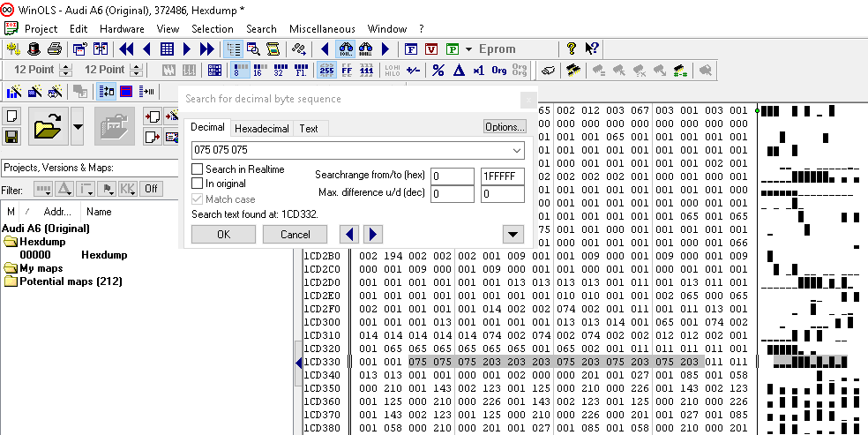This screenshot has height=435, width=868.
Task: Expand more search options black arrow
Action: pos(513,235)
